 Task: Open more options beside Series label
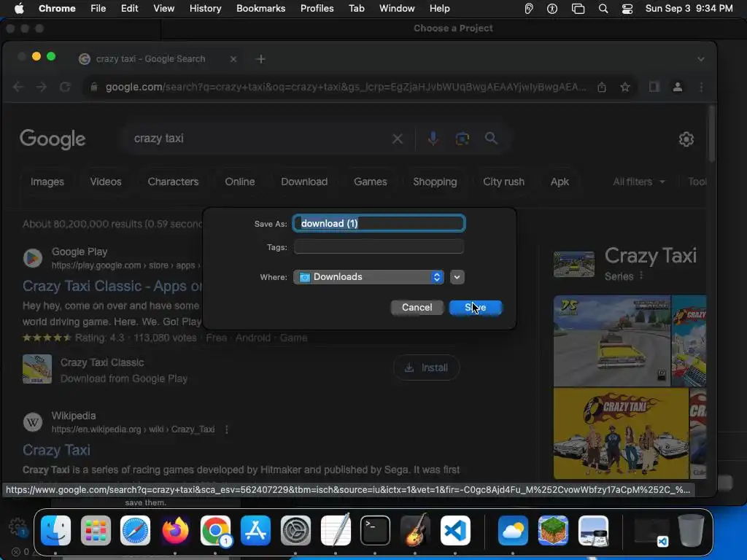[x=641, y=276]
